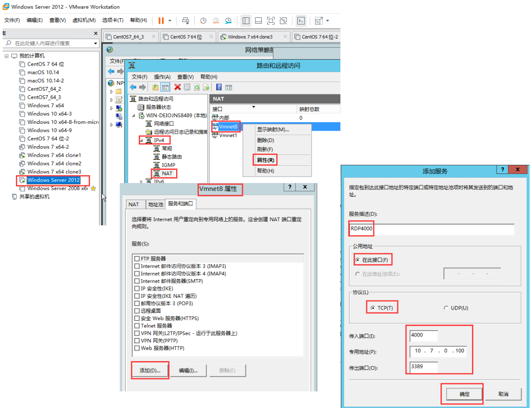Click the back arrow in Routing and Remote Access toolbar
The height and width of the screenshot is (408, 532).
133,87
